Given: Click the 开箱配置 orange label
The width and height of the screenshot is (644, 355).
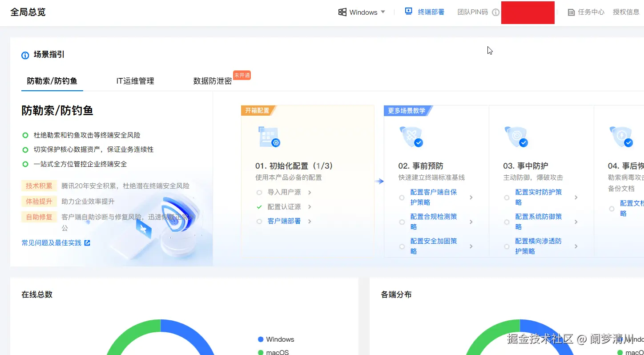Looking at the screenshot, I should 258,110.
